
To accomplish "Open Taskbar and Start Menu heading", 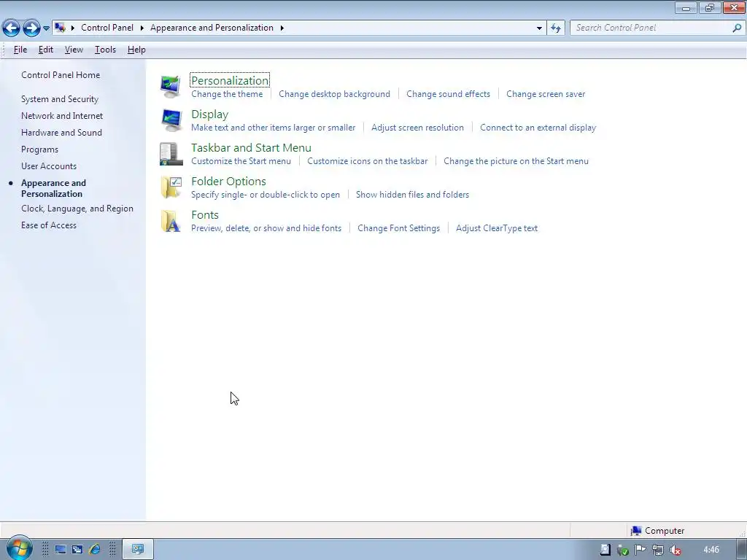I will pos(251,147).
